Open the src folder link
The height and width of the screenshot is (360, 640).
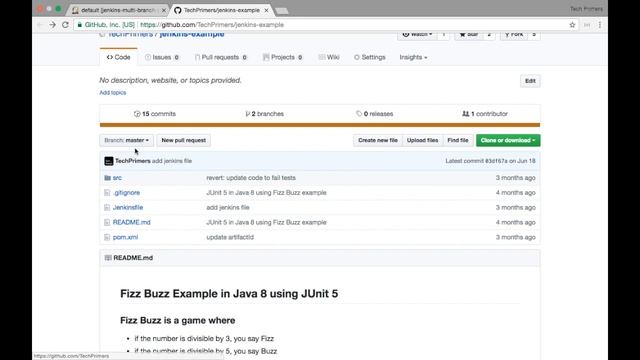coord(117,178)
